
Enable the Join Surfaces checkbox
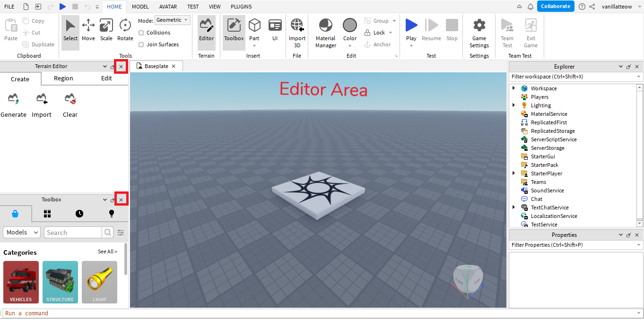point(141,44)
